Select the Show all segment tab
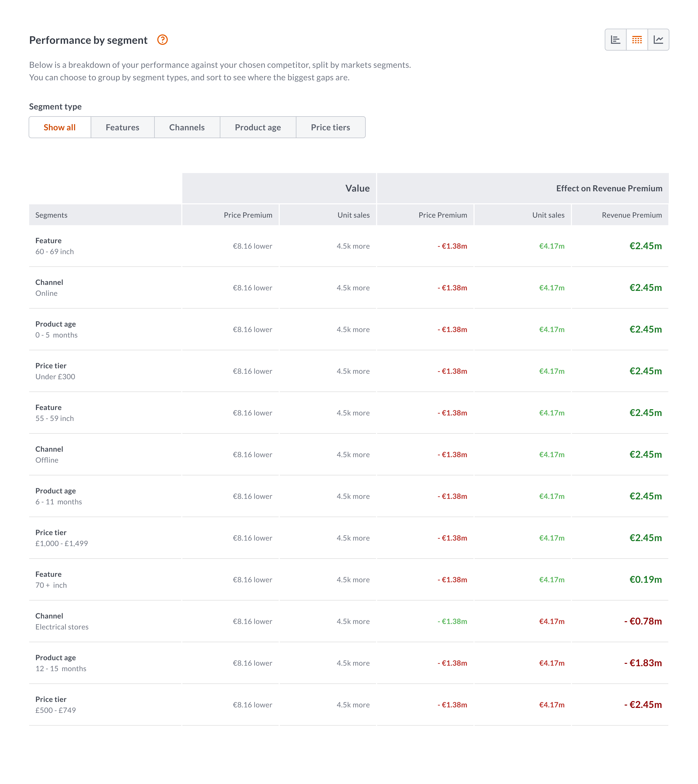The height and width of the screenshot is (784, 698). [60, 127]
